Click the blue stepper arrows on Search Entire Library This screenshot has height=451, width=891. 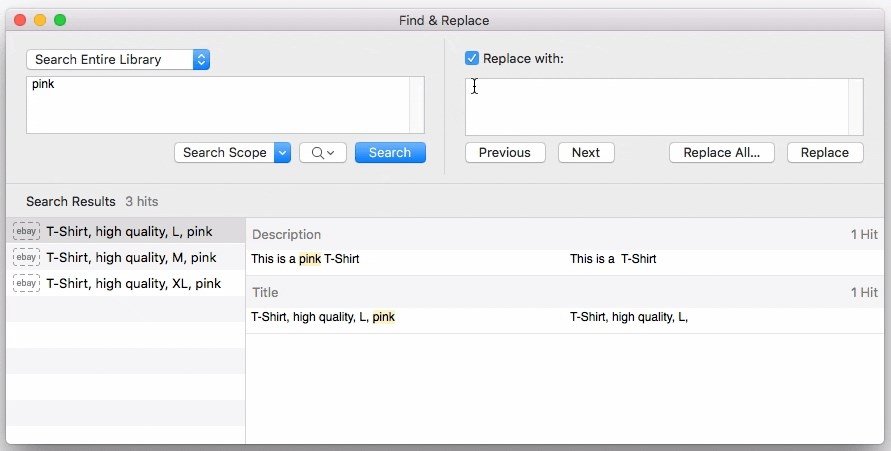pyautogui.click(x=201, y=60)
